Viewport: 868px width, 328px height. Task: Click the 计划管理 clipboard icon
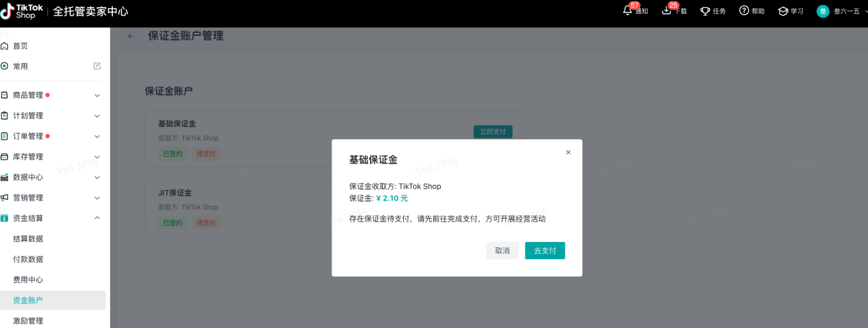click(x=5, y=116)
